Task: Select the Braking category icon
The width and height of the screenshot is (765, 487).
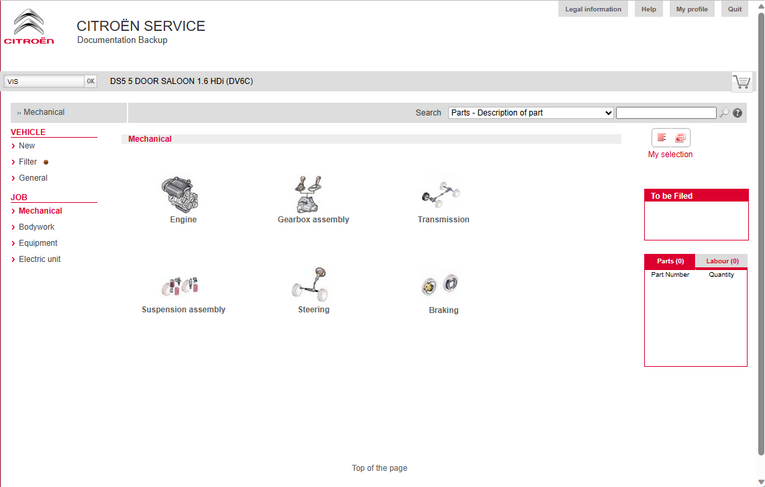Action: (442, 286)
